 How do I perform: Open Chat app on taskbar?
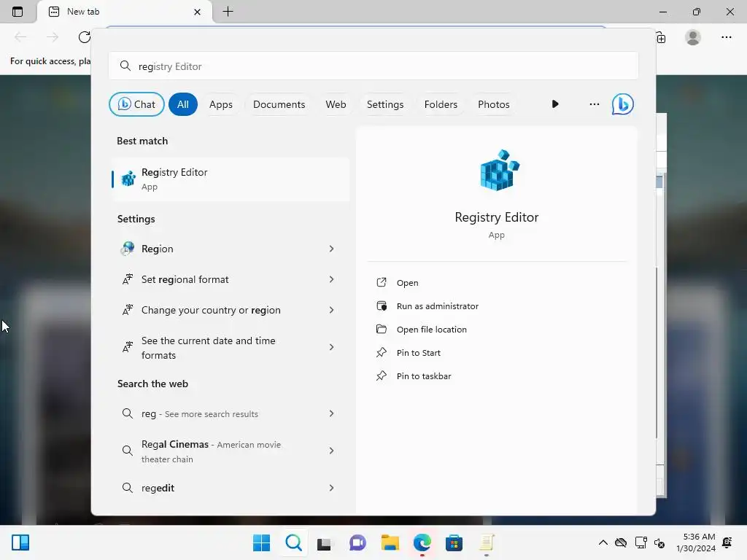(357, 542)
